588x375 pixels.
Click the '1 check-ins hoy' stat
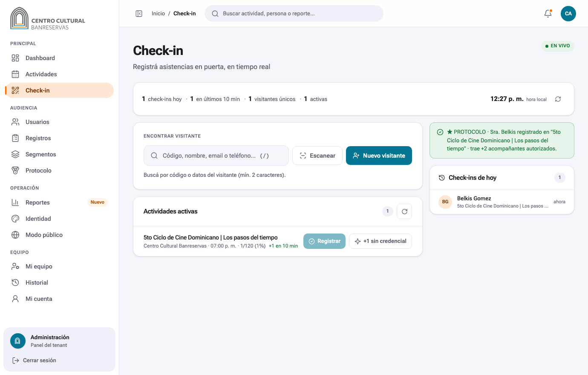[162, 99]
